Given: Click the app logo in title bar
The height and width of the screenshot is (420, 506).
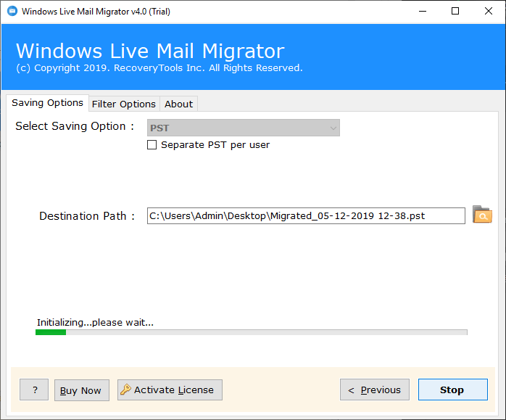Looking at the screenshot, I should pos(12,11).
